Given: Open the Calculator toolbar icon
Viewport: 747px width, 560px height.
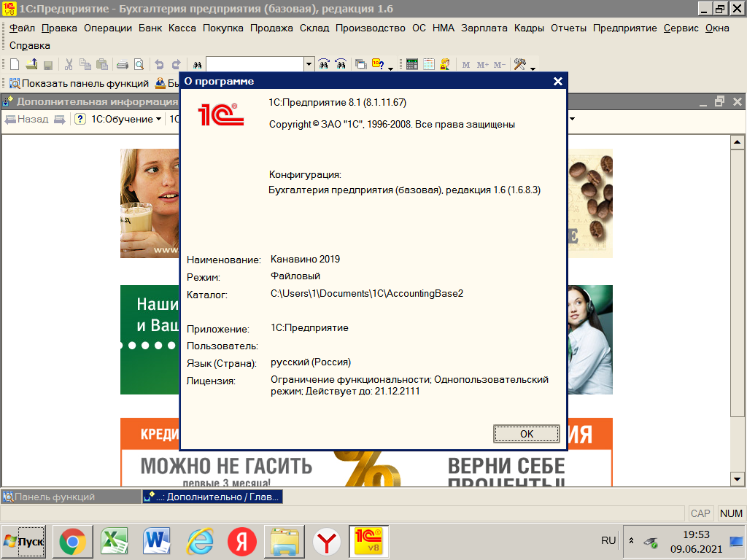Looking at the screenshot, I should point(412,64).
